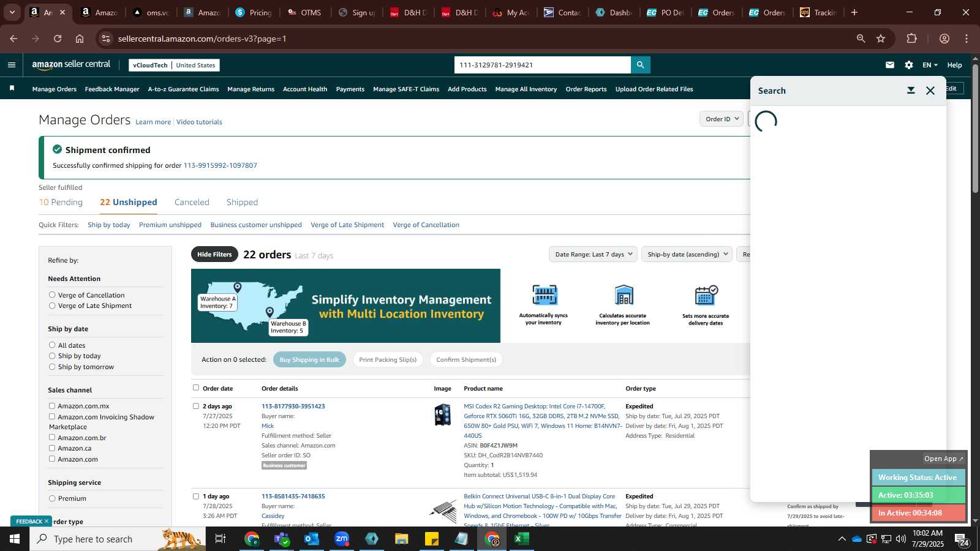This screenshot has height=551, width=980.
Task: Open Chrome's three-dot menu
Action: pyautogui.click(x=967, y=39)
